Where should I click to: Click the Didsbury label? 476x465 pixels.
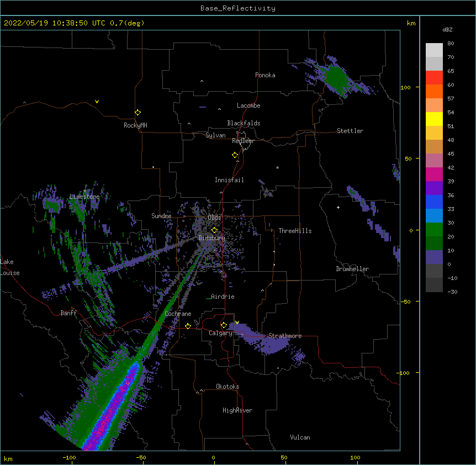(212, 238)
